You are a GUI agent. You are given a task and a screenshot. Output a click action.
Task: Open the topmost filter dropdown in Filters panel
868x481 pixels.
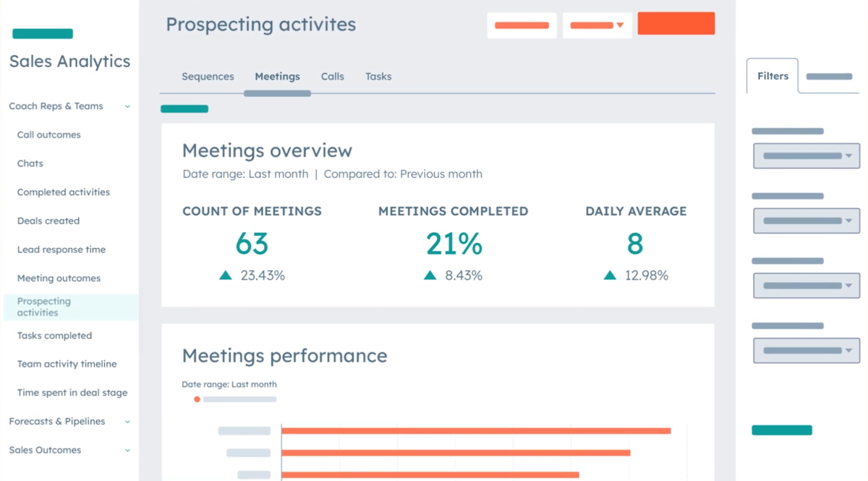[806, 156]
